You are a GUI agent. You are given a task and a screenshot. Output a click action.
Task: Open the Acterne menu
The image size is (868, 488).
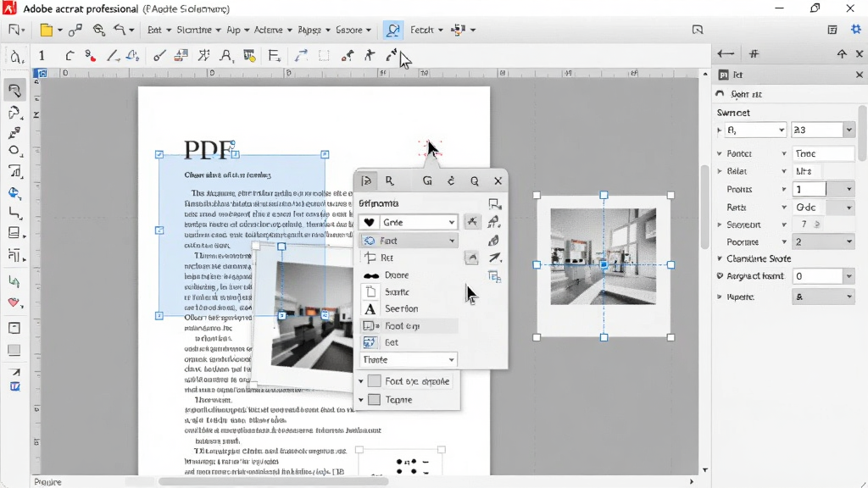click(273, 30)
